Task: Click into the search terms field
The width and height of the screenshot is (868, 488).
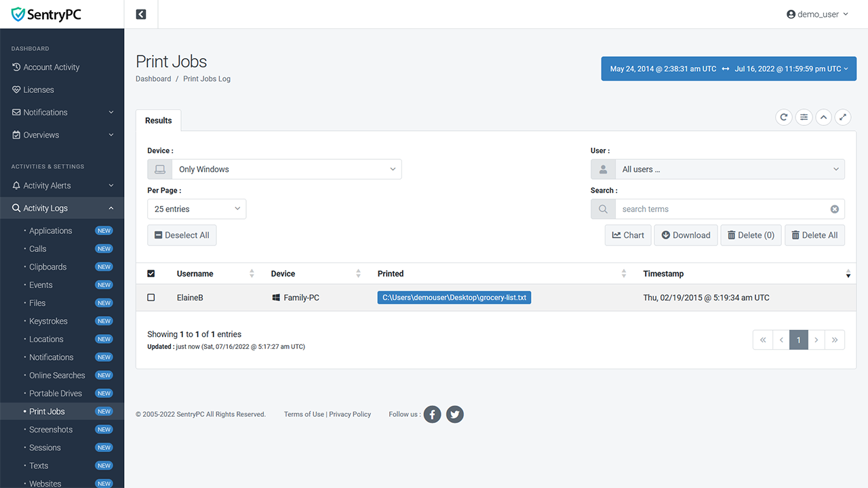Action: coord(722,209)
